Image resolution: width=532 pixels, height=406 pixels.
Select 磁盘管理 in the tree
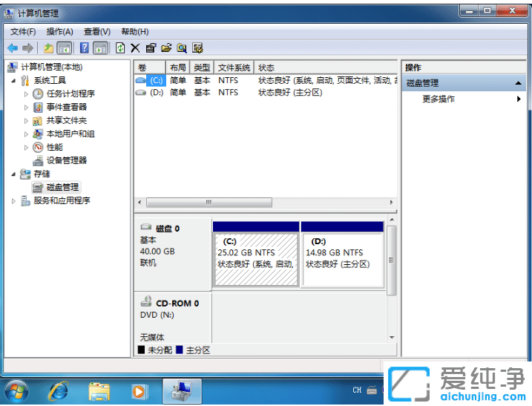click(62, 187)
